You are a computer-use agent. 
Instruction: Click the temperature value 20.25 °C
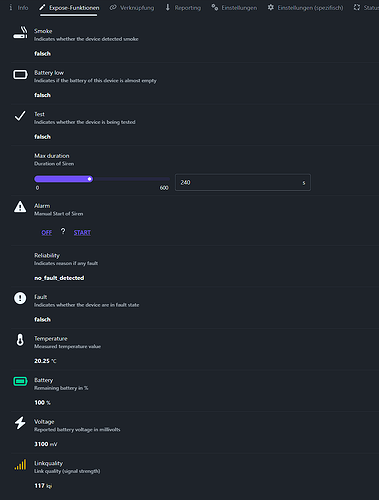pyautogui.click(x=45, y=361)
